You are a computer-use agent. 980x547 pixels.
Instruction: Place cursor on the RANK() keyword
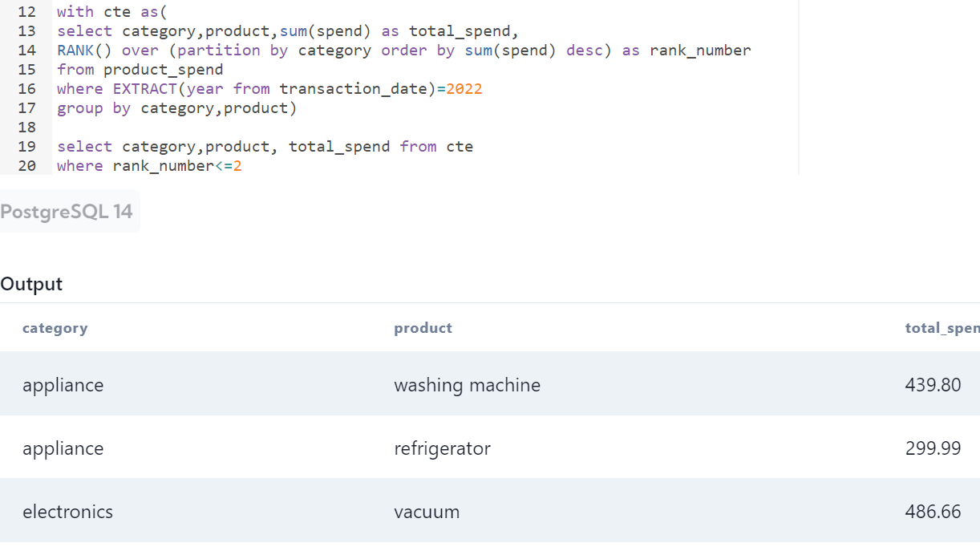(x=80, y=50)
